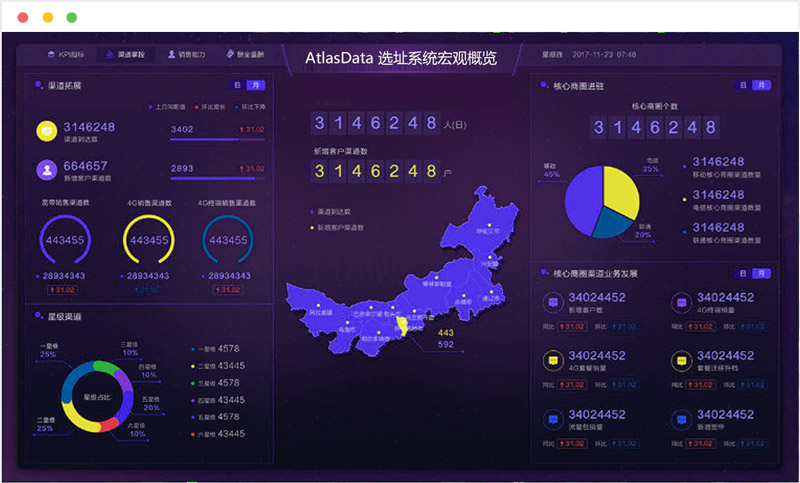This screenshot has width=800, height=483.
Task: Click the 新增客户数 chat icon
Action: pyautogui.click(x=553, y=302)
